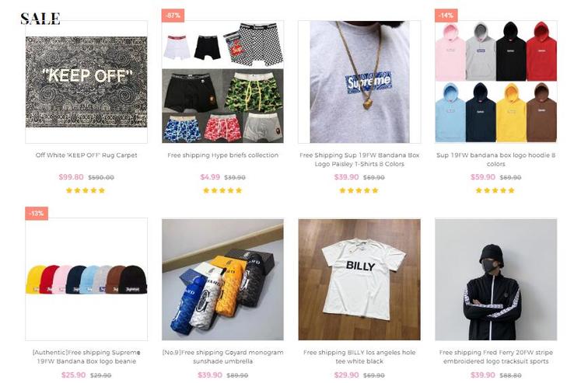Open Sup 19FW bandana box logo hoodie link

click(495, 159)
